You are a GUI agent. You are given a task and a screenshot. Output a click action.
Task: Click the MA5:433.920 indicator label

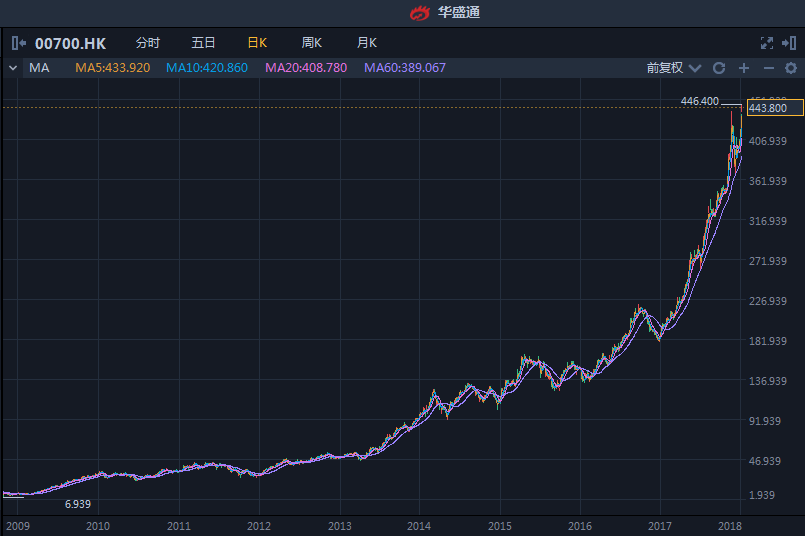[113, 68]
